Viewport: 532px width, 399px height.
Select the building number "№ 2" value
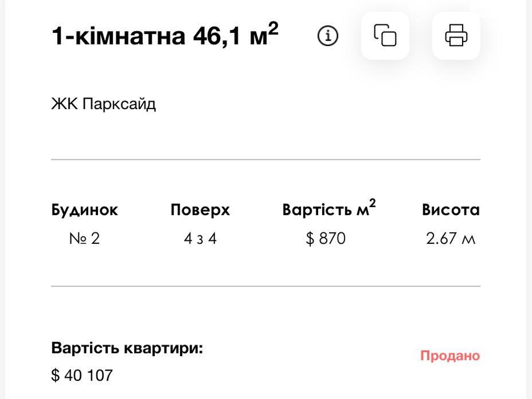(84, 238)
